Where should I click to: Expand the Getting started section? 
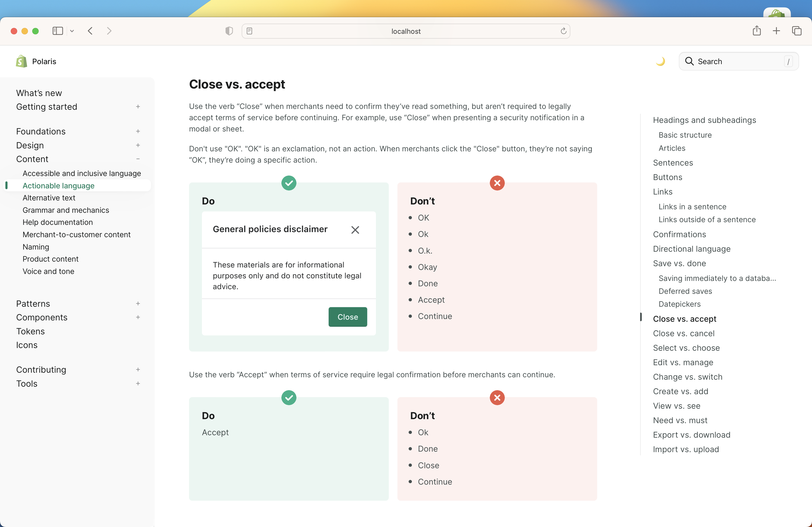pyautogui.click(x=138, y=107)
